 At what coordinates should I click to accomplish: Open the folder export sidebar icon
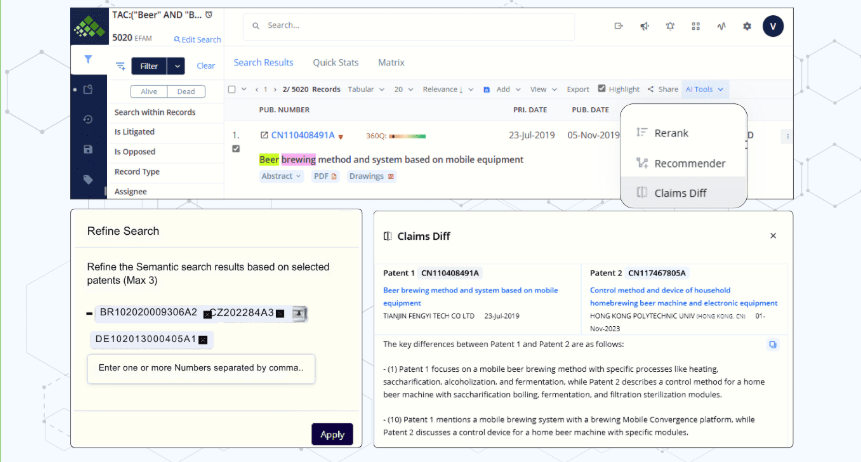pyautogui.click(x=88, y=90)
